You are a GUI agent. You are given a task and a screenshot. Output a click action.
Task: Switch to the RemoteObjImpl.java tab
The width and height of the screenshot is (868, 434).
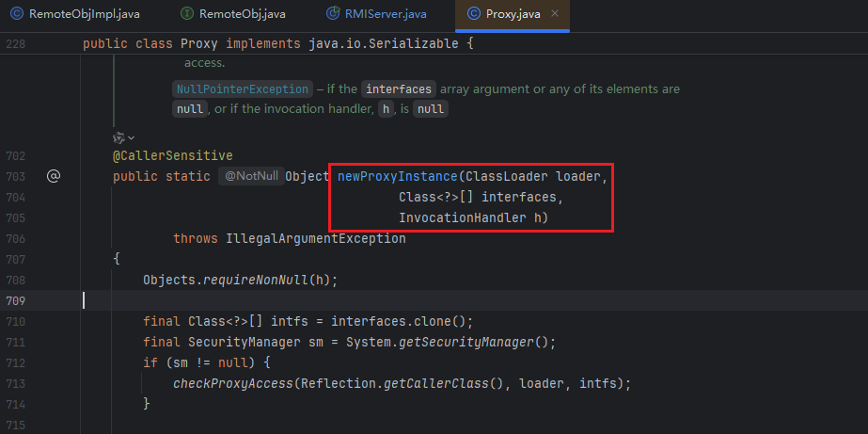click(x=82, y=14)
